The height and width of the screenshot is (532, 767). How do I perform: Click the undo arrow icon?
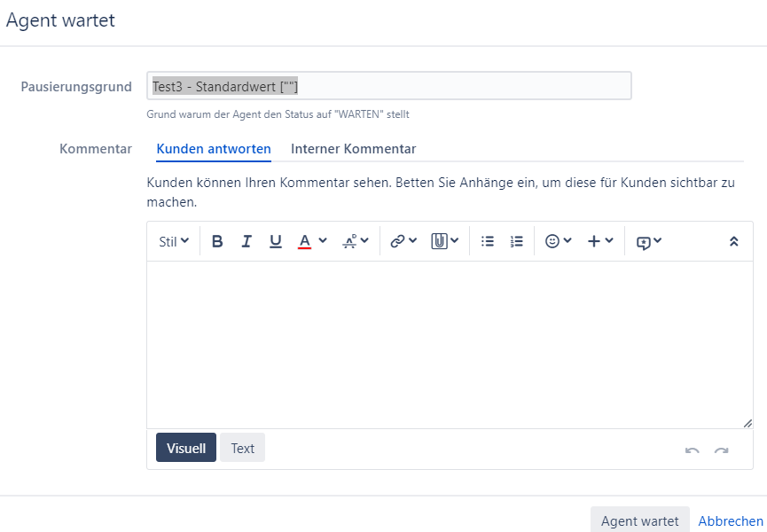693,450
